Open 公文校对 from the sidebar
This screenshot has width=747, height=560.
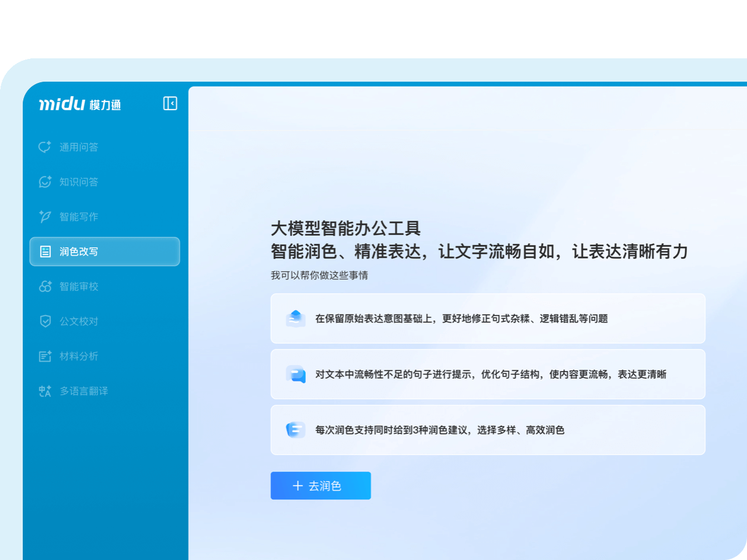pyautogui.click(x=104, y=321)
